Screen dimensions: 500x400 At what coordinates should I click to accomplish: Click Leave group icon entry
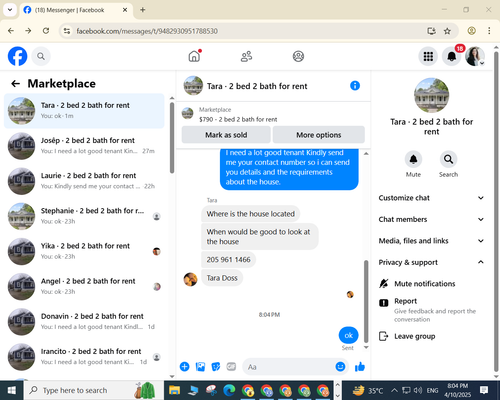pyautogui.click(x=383, y=336)
